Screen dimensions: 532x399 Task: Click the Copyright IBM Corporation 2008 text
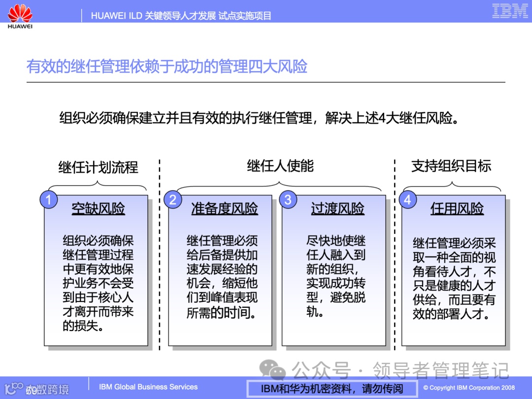(x=469, y=389)
